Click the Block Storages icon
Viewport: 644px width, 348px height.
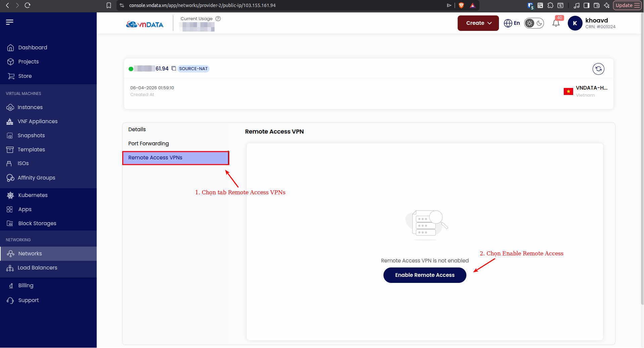(10, 223)
